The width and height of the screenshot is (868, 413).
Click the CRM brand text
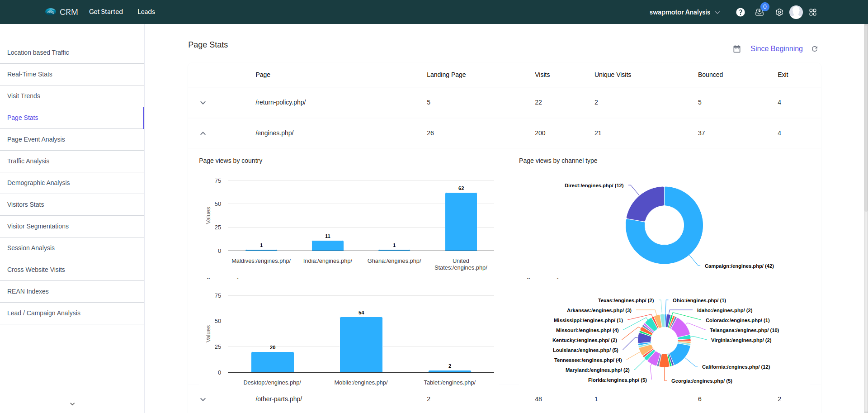tap(69, 12)
